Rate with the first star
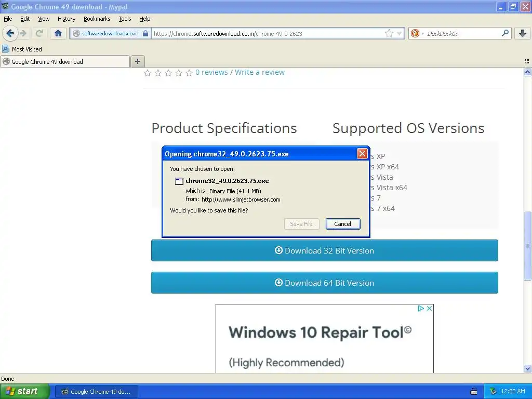Image resolution: width=532 pixels, height=399 pixels. (x=147, y=73)
